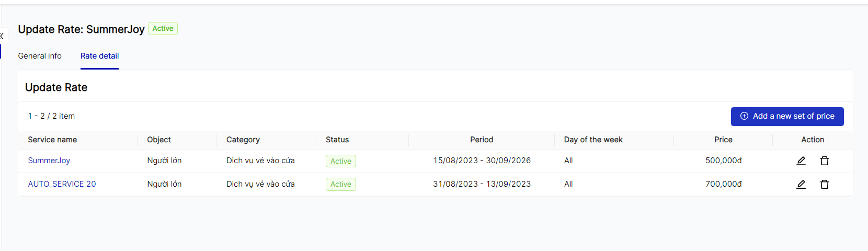The image size is (868, 251).
Task: Collapse the sidebar using left-edge chevron
Action: pyautogui.click(x=2, y=36)
